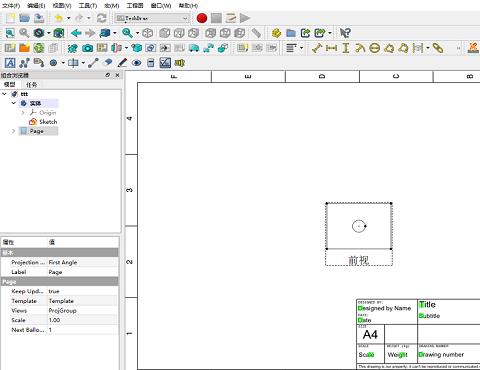Screen dimensions: 480x370
Task: Open the zoom options dropdown arrow
Action: [137, 33]
